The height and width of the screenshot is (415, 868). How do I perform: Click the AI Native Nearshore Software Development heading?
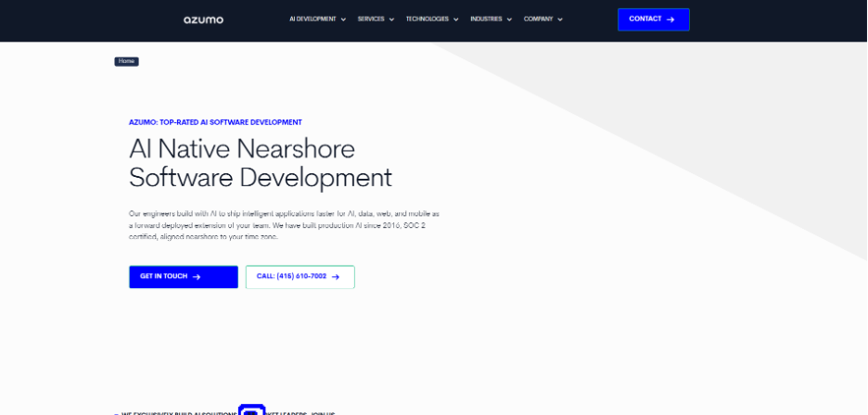pyautogui.click(x=261, y=163)
